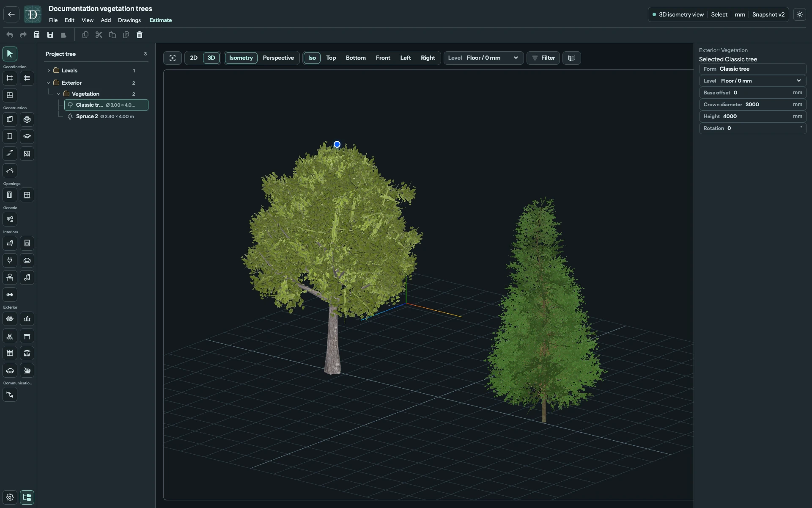
Task: Click the Filter button
Action: click(543, 58)
